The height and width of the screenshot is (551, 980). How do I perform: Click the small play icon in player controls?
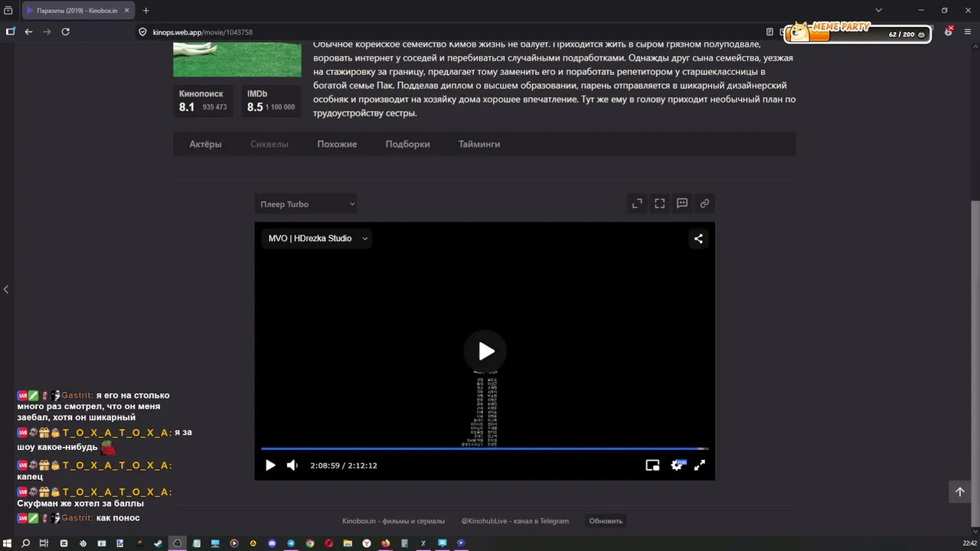269,465
